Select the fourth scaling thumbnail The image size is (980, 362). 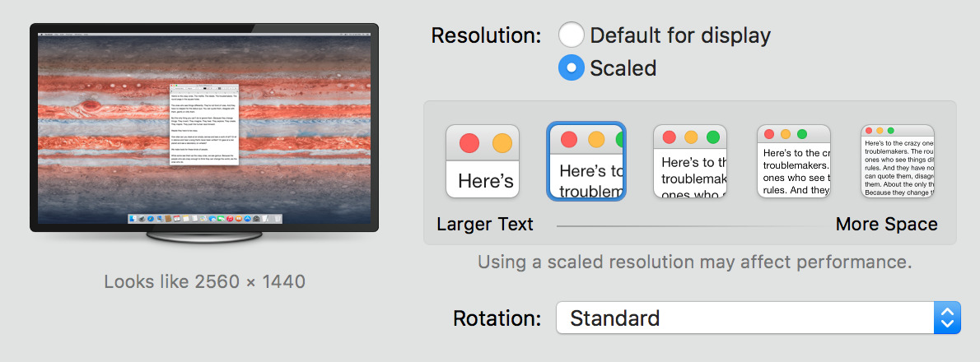pos(794,161)
